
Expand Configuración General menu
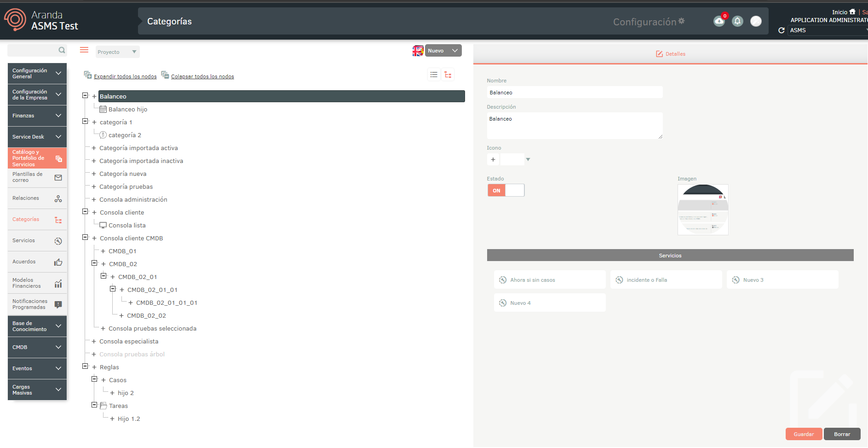click(37, 73)
